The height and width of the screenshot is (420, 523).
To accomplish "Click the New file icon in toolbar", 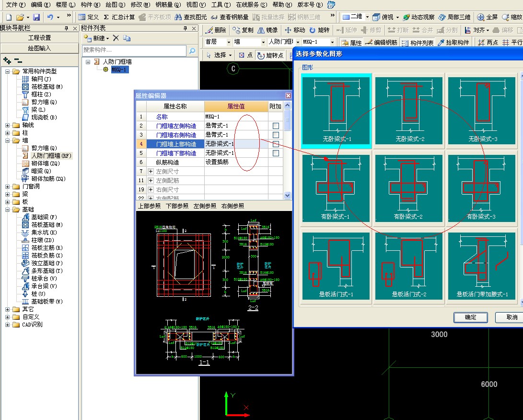I will click(x=9, y=17).
